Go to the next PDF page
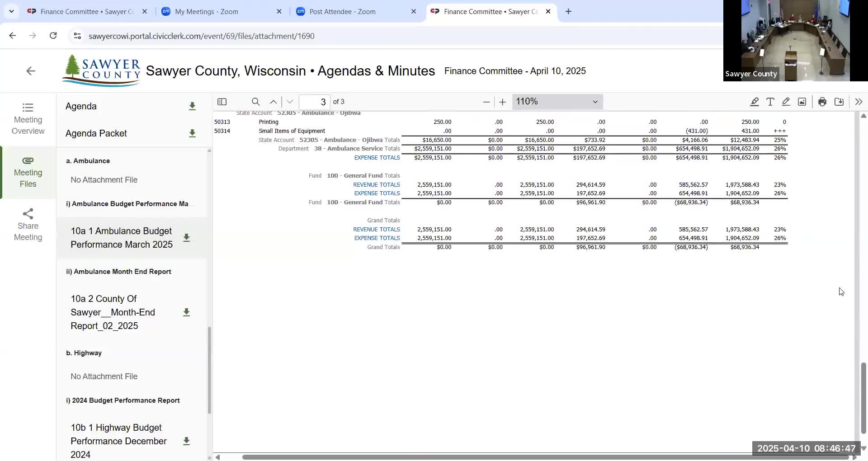The image size is (868, 461). (x=290, y=102)
